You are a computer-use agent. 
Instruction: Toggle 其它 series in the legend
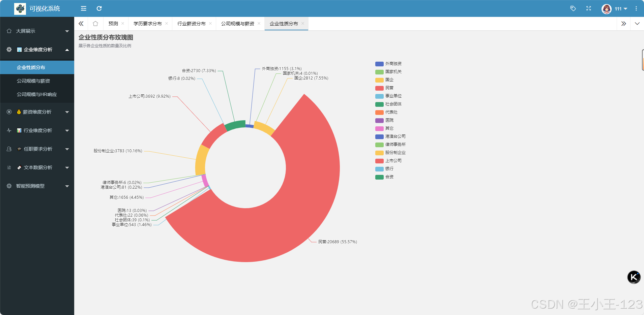tap(384, 128)
